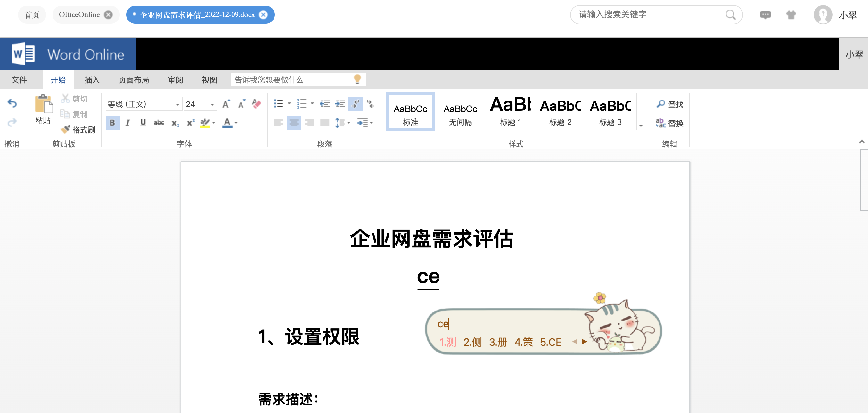This screenshot has height=413, width=868.
Task: Increase indent with the indent icon
Action: coord(340,103)
